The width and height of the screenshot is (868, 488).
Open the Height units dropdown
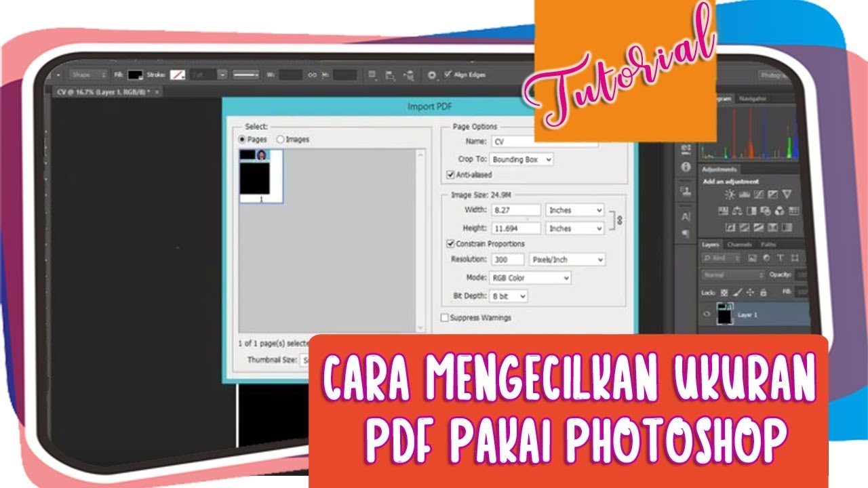click(x=575, y=228)
